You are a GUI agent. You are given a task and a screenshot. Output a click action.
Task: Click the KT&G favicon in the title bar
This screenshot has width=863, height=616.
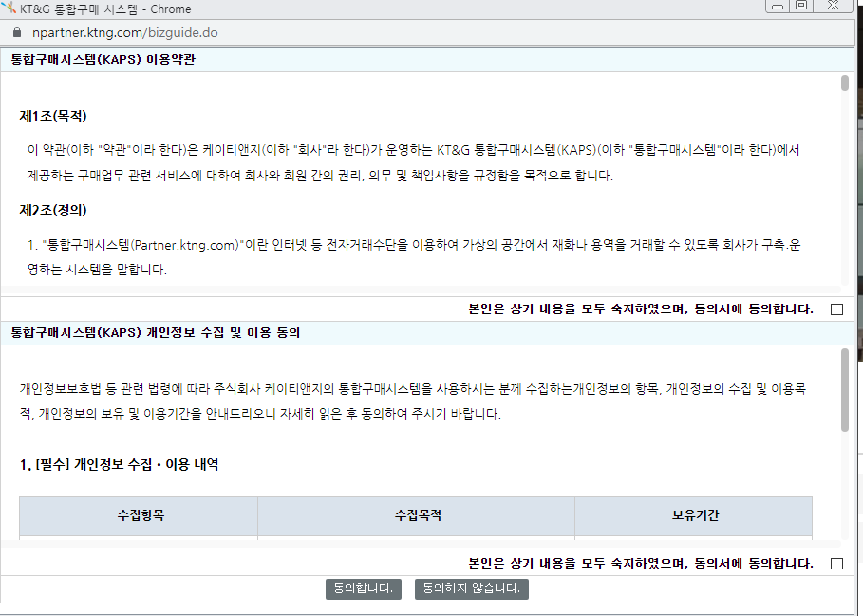point(9,9)
